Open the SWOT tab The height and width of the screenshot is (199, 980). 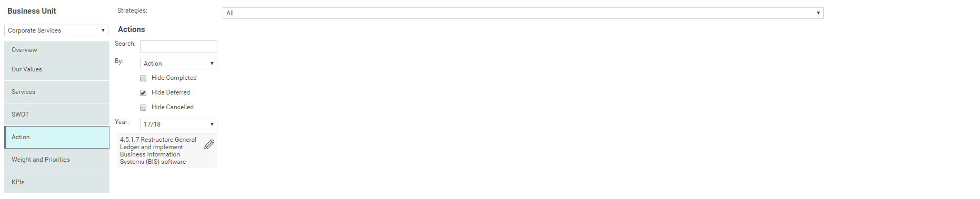[x=57, y=114]
